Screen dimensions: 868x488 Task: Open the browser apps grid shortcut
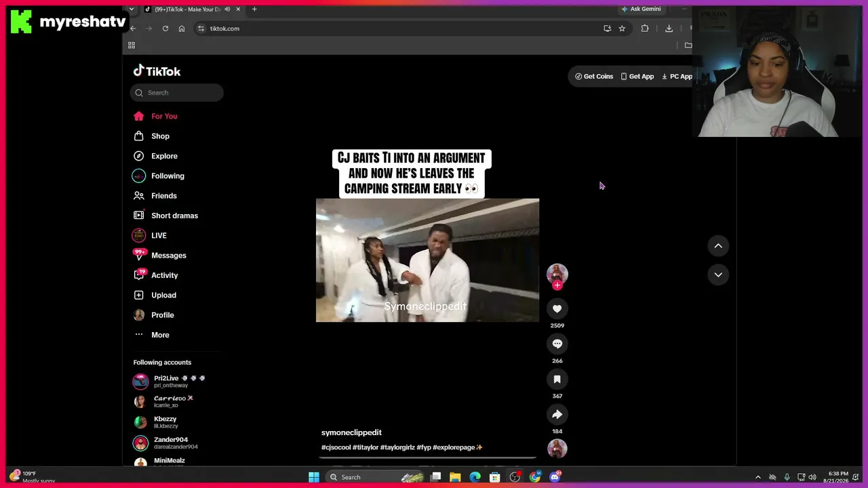pos(132,45)
